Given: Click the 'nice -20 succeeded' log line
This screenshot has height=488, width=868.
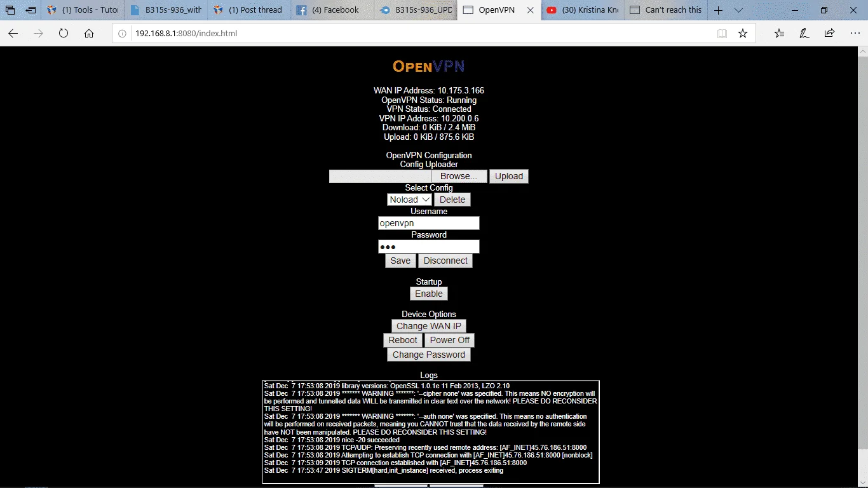Looking at the screenshot, I should click(332, 440).
